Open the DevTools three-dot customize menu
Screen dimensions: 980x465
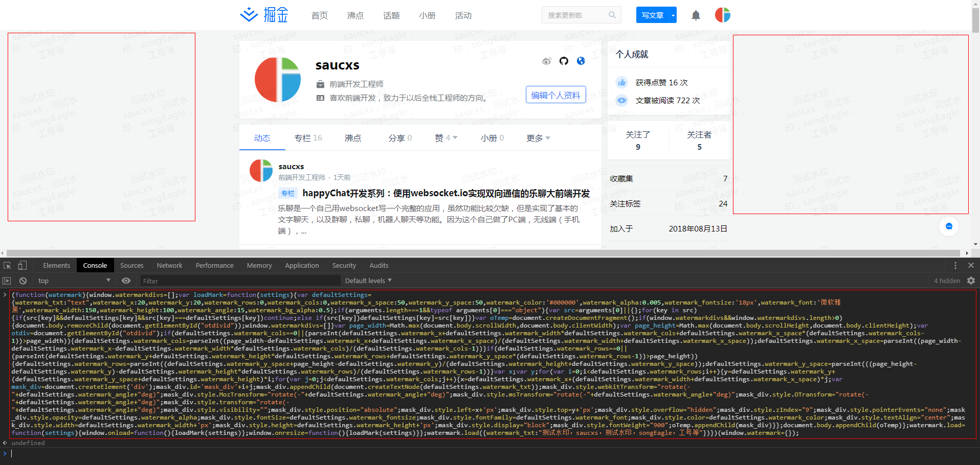[955, 265]
